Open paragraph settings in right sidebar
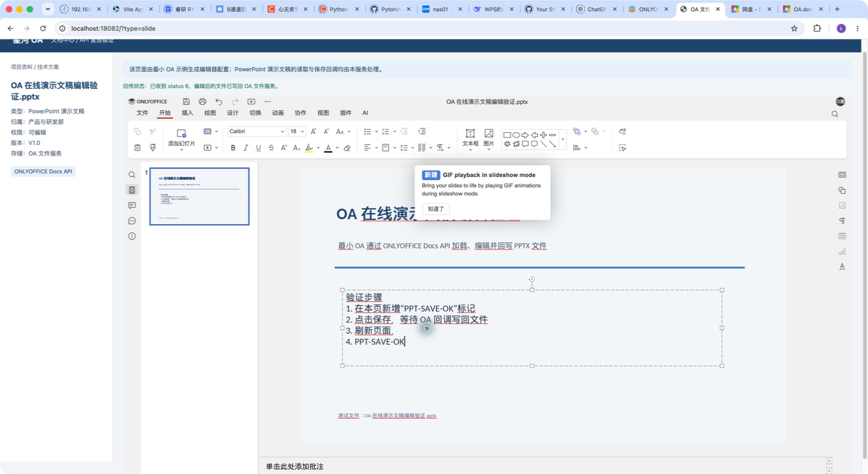The image size is (868, 474). tap(842, 221)
